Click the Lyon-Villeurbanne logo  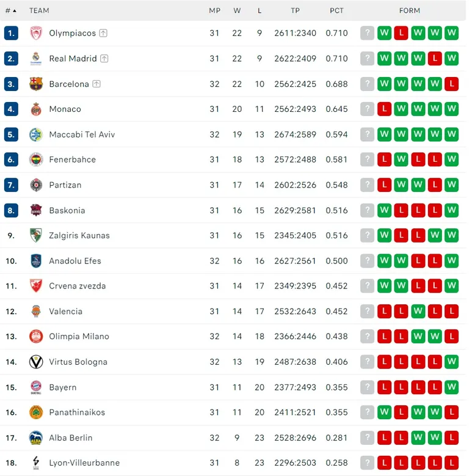click(36, 463)
